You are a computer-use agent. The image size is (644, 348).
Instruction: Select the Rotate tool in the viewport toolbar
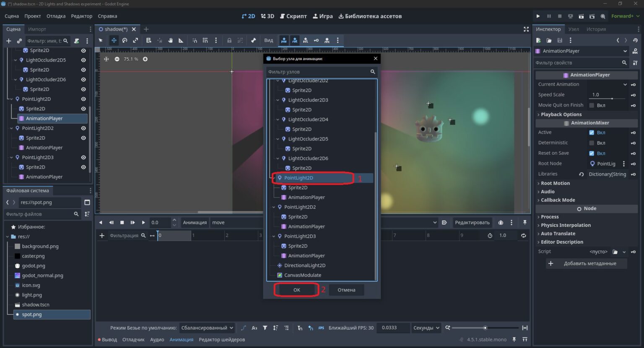coord(125,41)
